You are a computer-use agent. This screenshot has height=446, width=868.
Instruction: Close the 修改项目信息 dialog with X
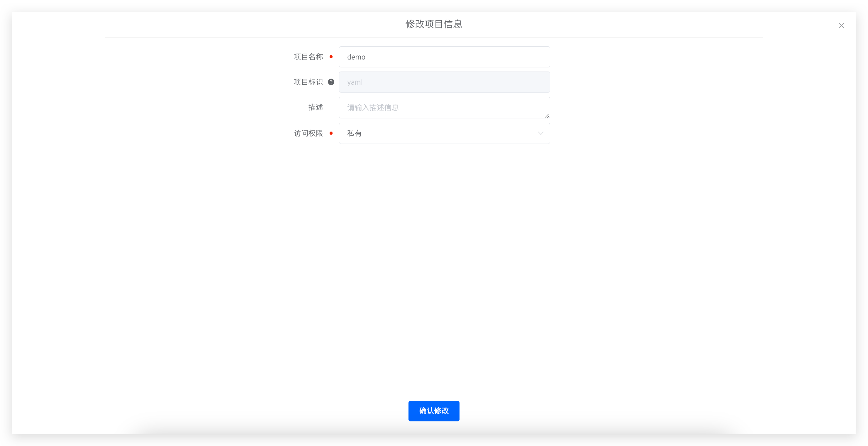(x=841, y=25)
